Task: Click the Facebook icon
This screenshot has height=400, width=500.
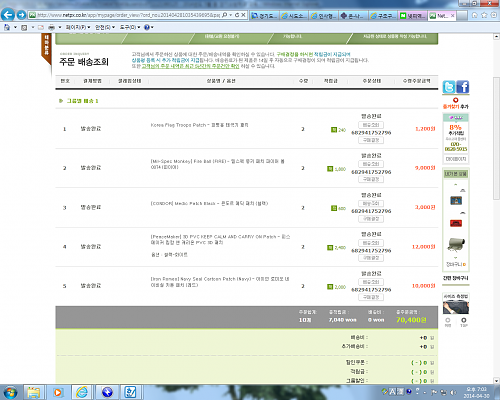Action: point(463,87)
